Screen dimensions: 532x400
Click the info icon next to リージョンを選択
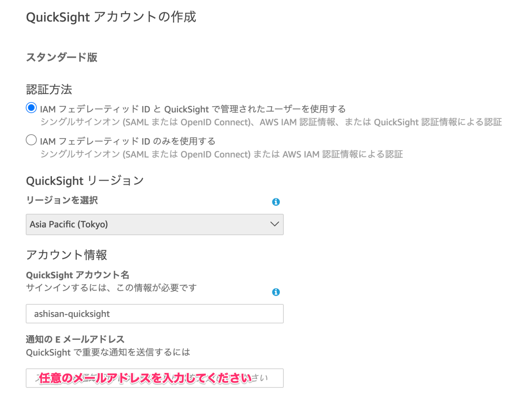coord(276,202)
